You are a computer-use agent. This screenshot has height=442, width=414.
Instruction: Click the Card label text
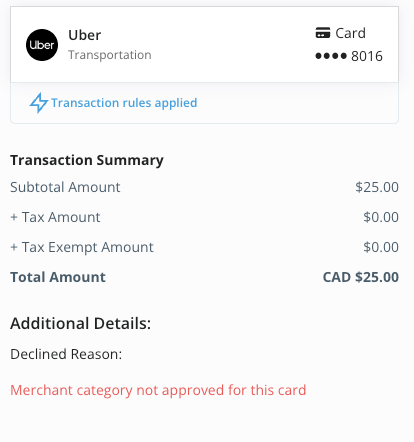350,33
